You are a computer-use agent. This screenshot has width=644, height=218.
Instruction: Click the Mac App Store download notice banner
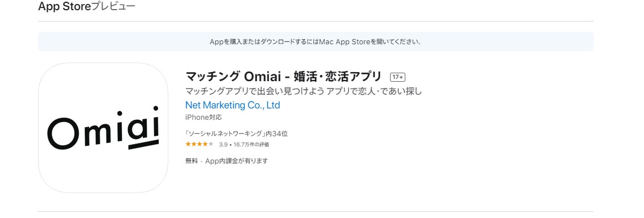click(x=315, y=41)
